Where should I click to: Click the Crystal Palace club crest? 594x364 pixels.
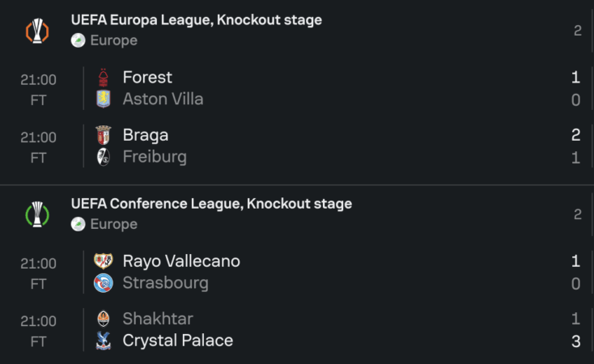tap(104, 341)
